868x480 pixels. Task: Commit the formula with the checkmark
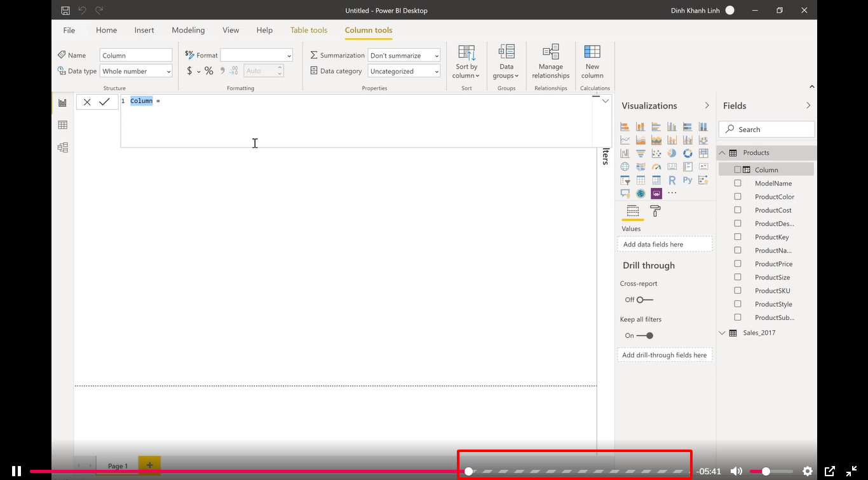tap(104, 102)
